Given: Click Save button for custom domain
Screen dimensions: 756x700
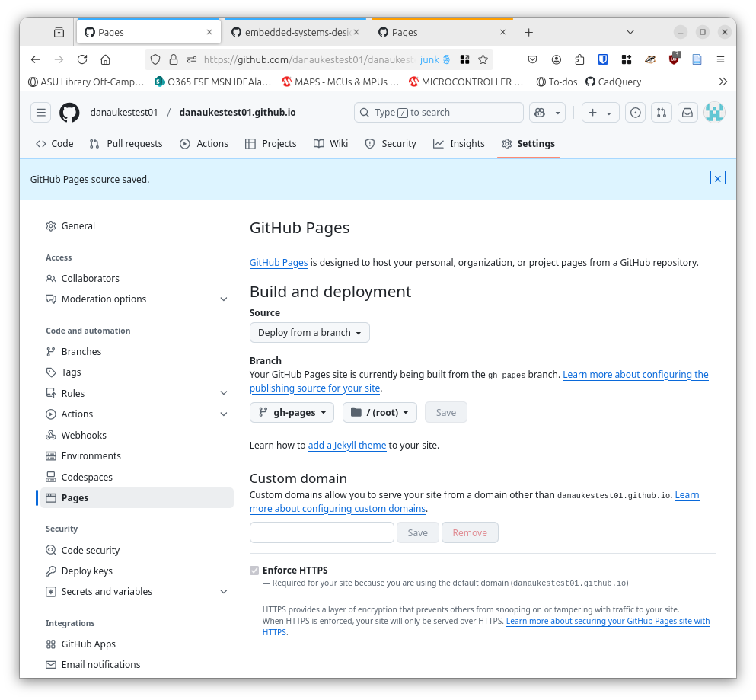Looking at the screenshot, I should click(x=417, y=533).
